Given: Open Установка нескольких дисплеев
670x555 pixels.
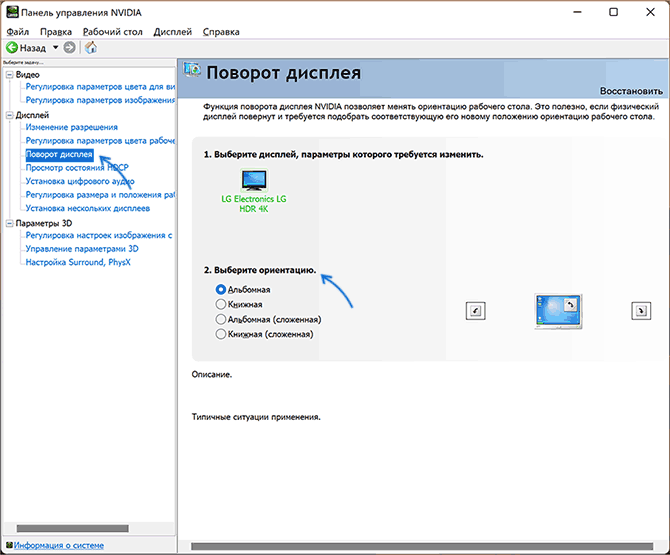Looking at the screenshot, I should [88, 208].
